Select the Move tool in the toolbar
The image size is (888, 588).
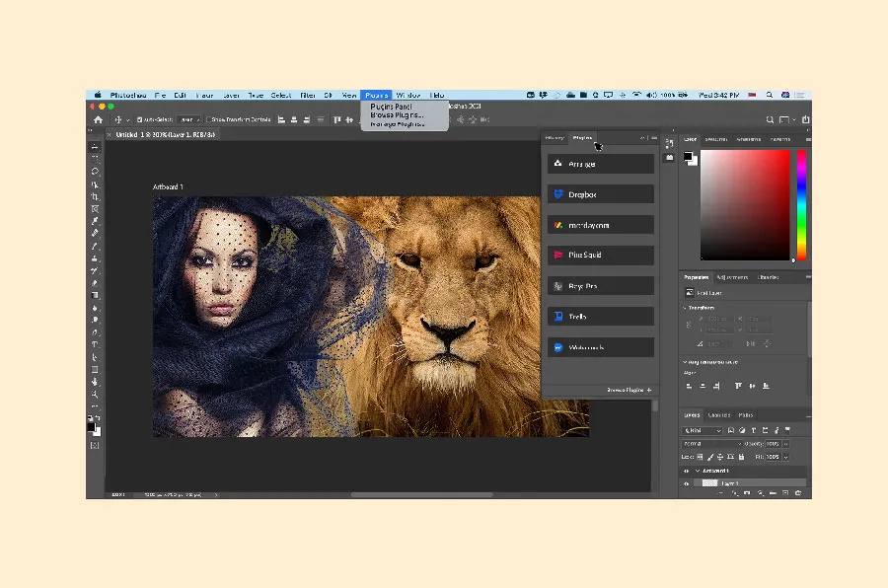coord(94,145)
